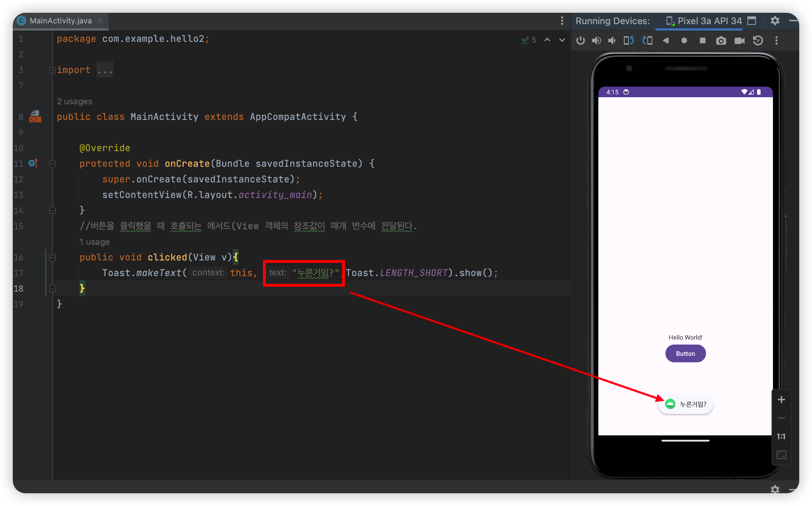Collapse the clicked method fold marker
This screenshot has height=506, width=812.
tap(53, 258)
